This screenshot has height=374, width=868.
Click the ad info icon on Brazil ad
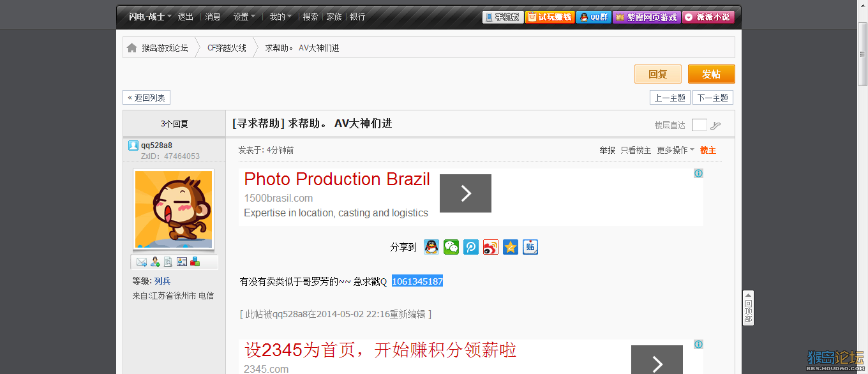698,173
